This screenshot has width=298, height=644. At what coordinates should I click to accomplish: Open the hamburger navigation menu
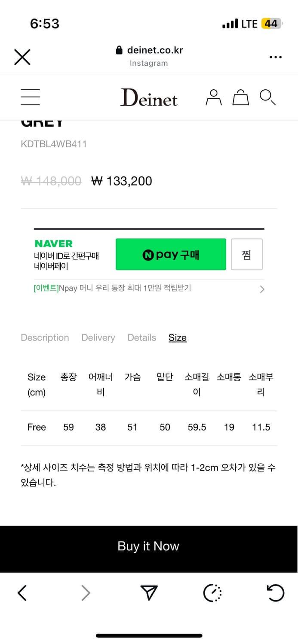pos(30,97)
